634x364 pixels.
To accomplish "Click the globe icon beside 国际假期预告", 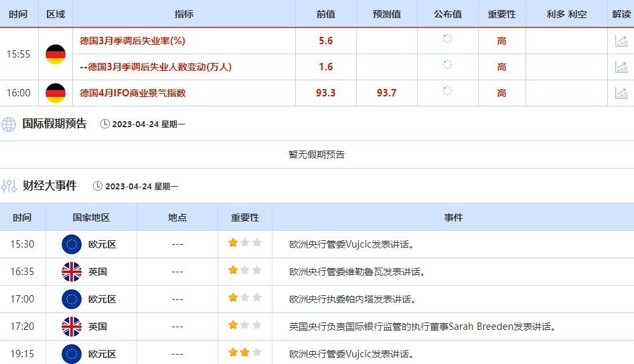I will [x=9, y=124].
